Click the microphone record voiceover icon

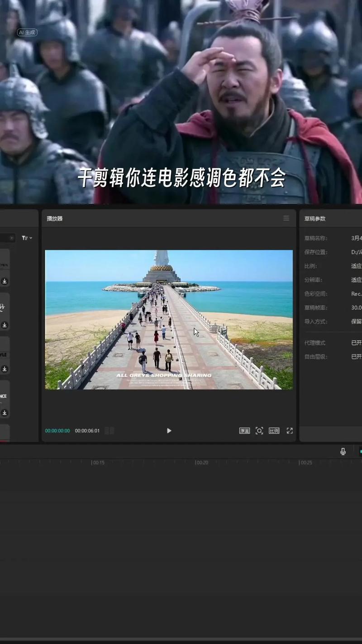coord(343,452)
